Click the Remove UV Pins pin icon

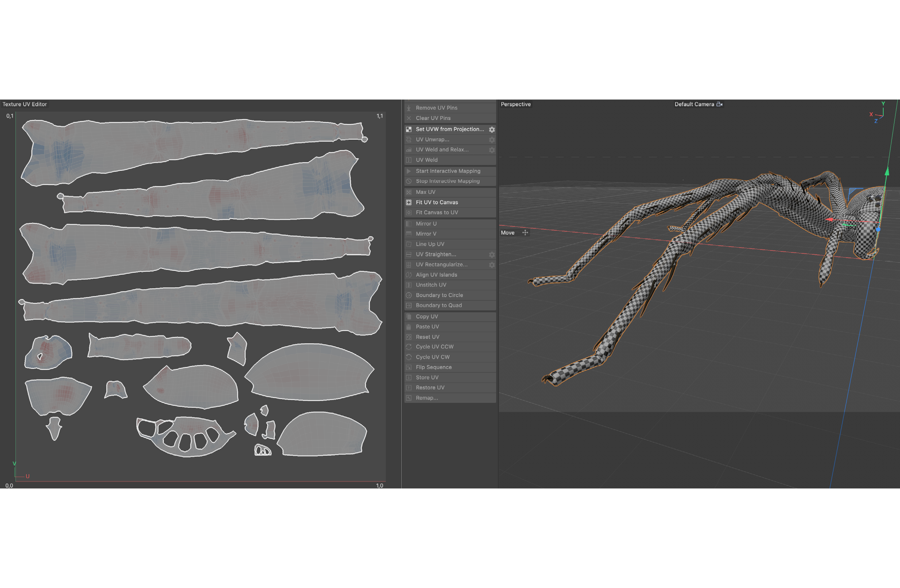409,108
